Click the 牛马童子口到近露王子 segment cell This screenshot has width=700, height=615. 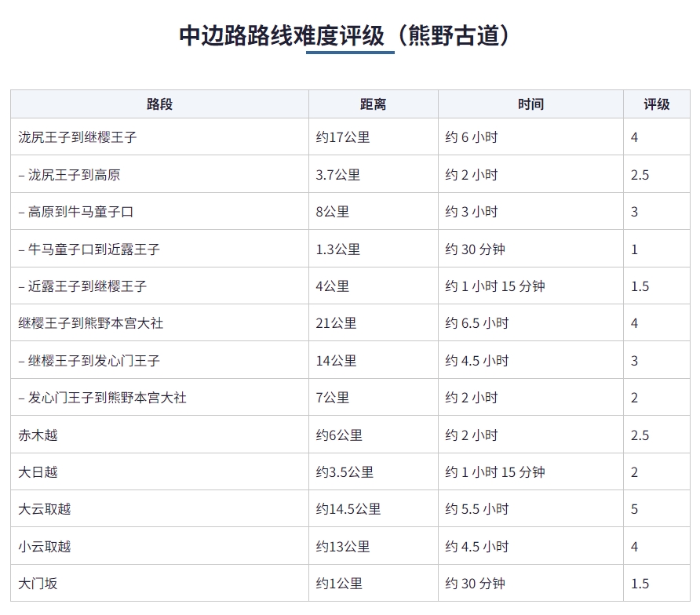tap(159, 249)
